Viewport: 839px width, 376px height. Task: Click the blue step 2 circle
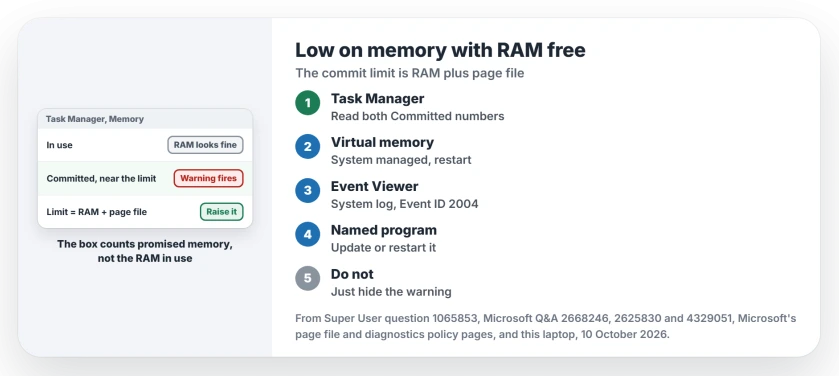(x=308, y=147)
